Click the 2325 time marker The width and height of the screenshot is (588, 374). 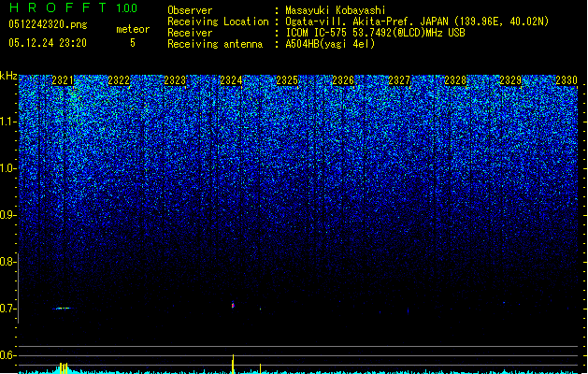point(287,80)
